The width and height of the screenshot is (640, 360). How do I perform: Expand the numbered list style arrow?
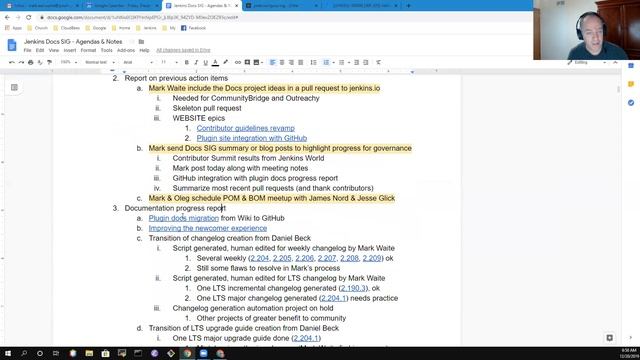(x=333, y=62)
